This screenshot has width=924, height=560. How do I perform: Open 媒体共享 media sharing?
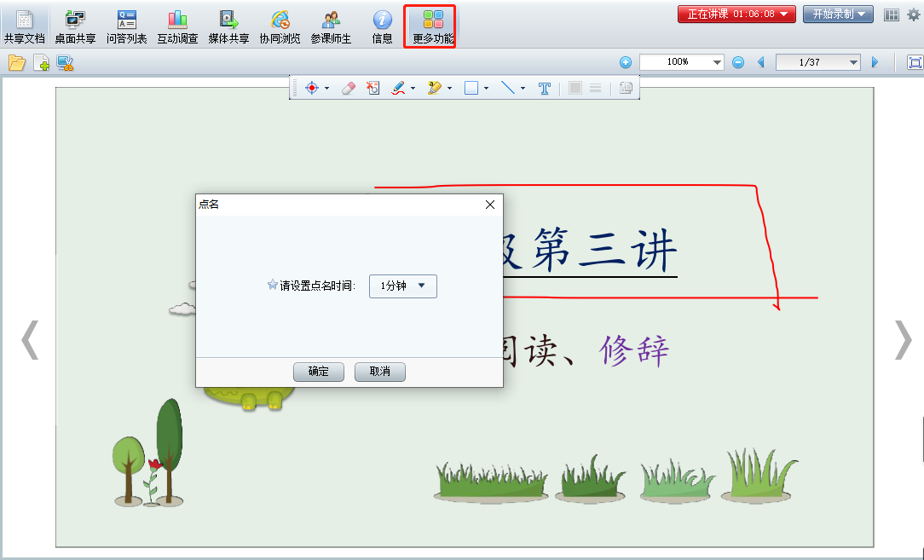(228, 26)
